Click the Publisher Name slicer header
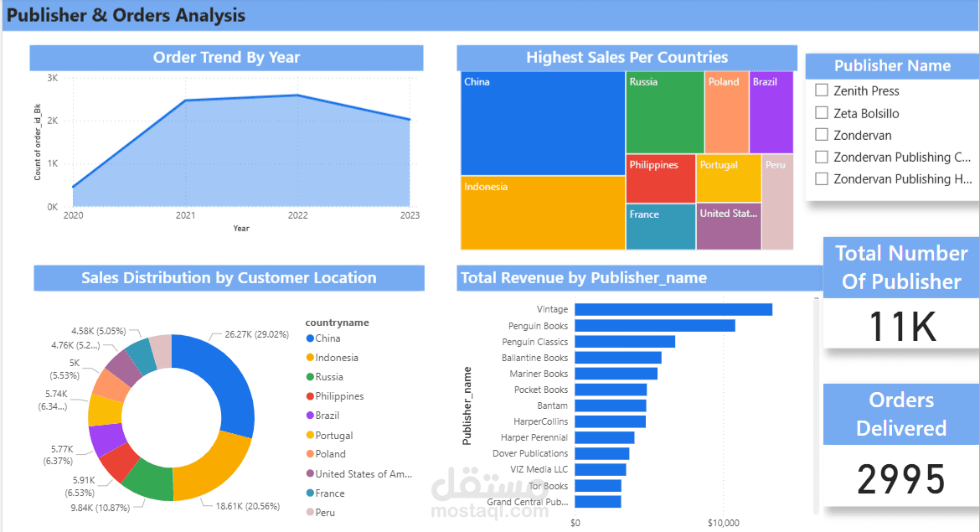This screenshot has height=532, width=980. [x=893, y=65]
